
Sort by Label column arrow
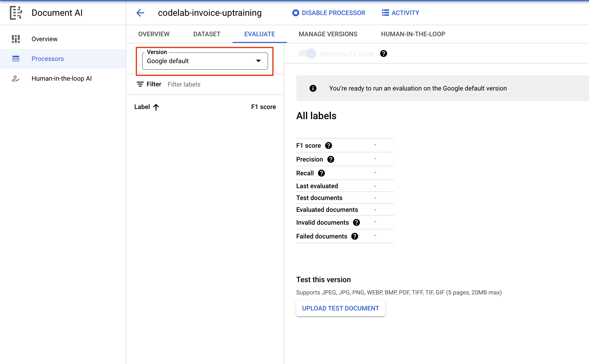(x=156, y=107)
